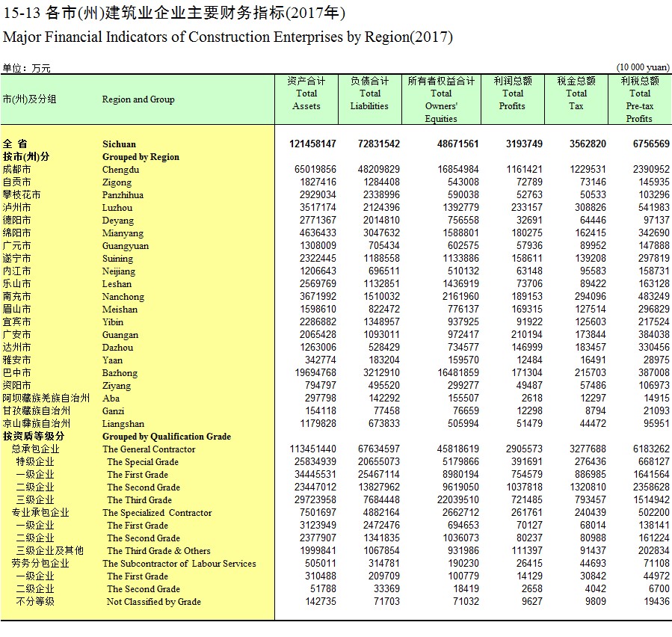This screenshot has width=672, height=637.
Task: Click the 'Grouped by Qualification Grade' heading
Action: 166,437
